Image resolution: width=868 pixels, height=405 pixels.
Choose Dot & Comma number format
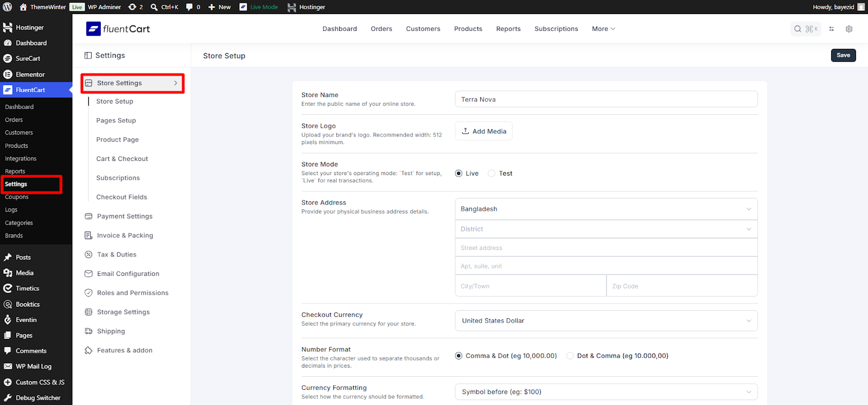570,356
